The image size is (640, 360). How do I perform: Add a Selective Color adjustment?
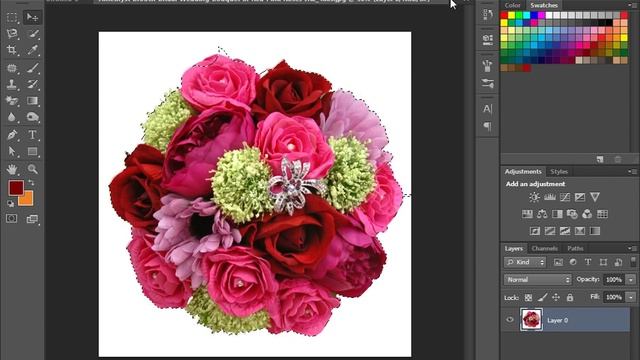coord(580,231)
